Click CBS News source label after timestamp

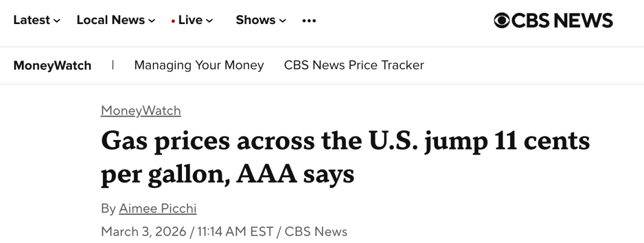click(316, 231)
